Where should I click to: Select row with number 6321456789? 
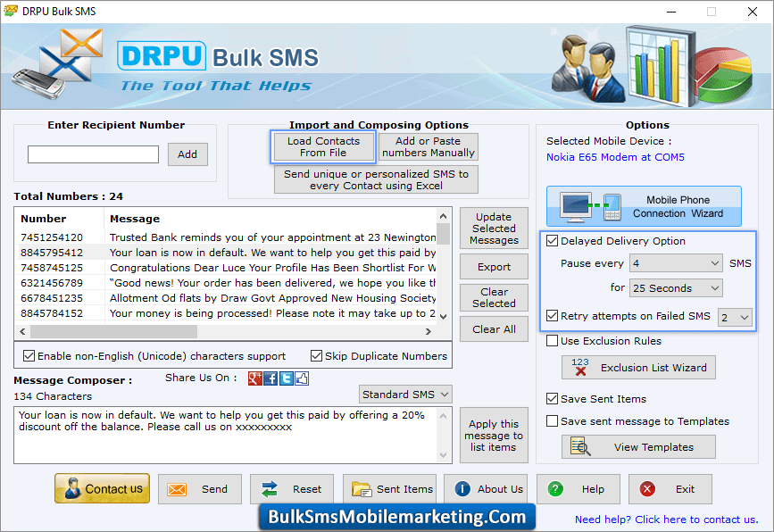(228, 283)
